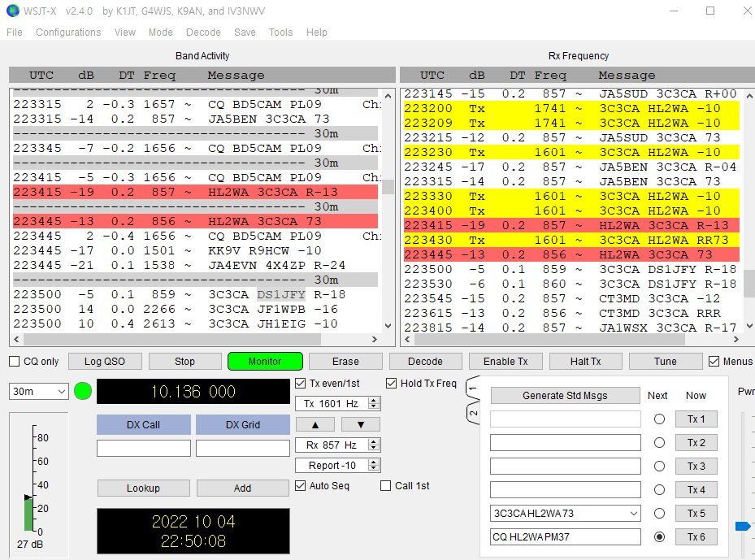Click the up arrow frequency button
The width and height of the screenshot is (755, 560).
coord(315,424)
